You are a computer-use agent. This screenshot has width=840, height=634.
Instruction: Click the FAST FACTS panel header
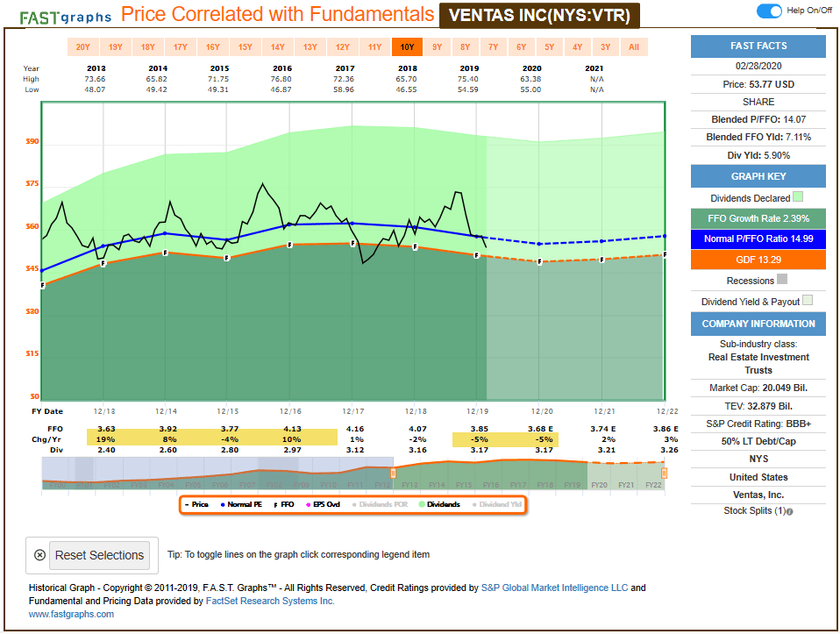758,46
